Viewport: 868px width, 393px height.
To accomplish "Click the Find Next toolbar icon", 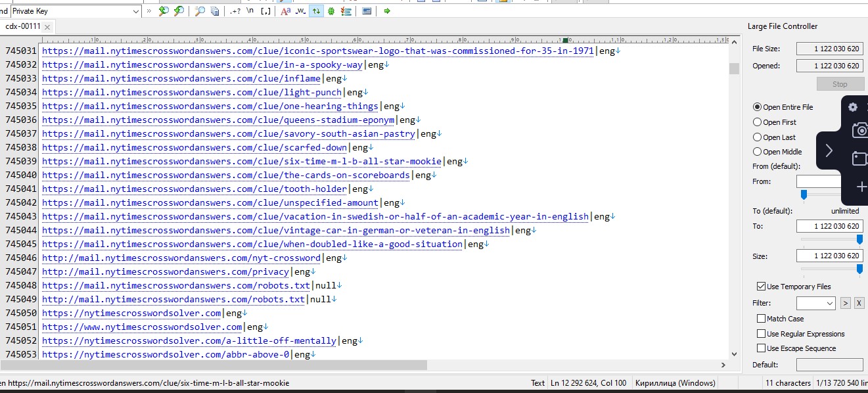I will tap(178, 11).
